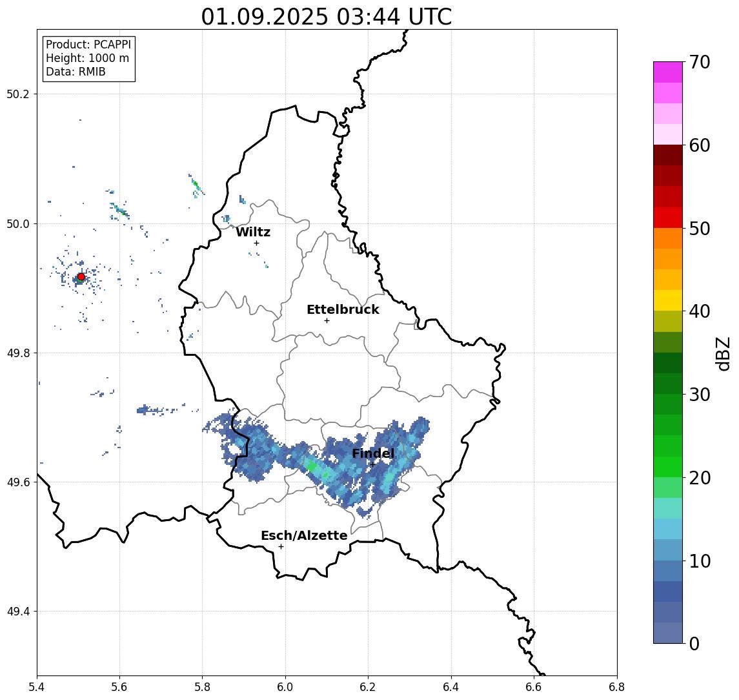The image size is (739, 700).
Task: Click the 'Product: PCAPPI' legend line
Action: pos(88,45)
